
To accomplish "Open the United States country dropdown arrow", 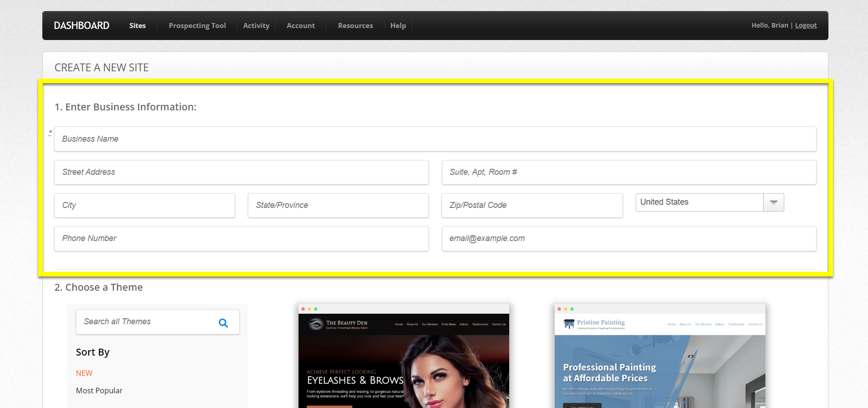I will click(774, 202).
